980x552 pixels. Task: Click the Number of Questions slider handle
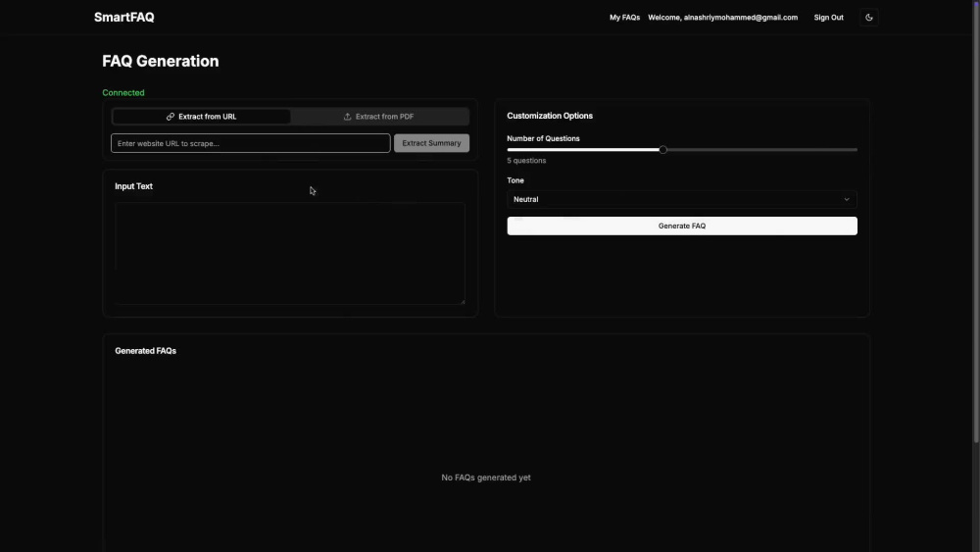(x=662, y=150)
